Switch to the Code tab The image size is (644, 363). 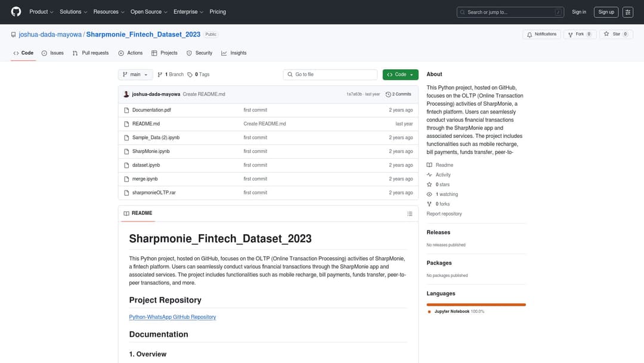click(23, 53)
